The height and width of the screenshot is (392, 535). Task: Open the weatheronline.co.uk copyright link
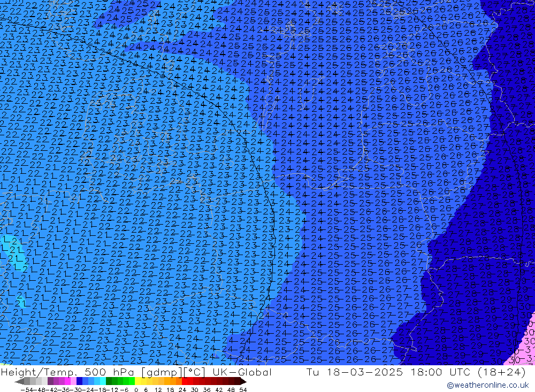point(487,385)
